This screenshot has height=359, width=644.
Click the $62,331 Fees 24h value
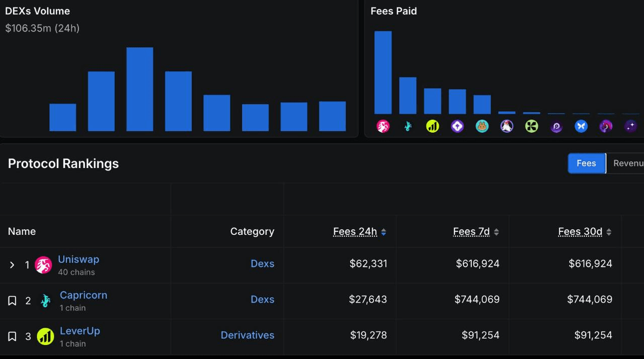click(368, 263)
